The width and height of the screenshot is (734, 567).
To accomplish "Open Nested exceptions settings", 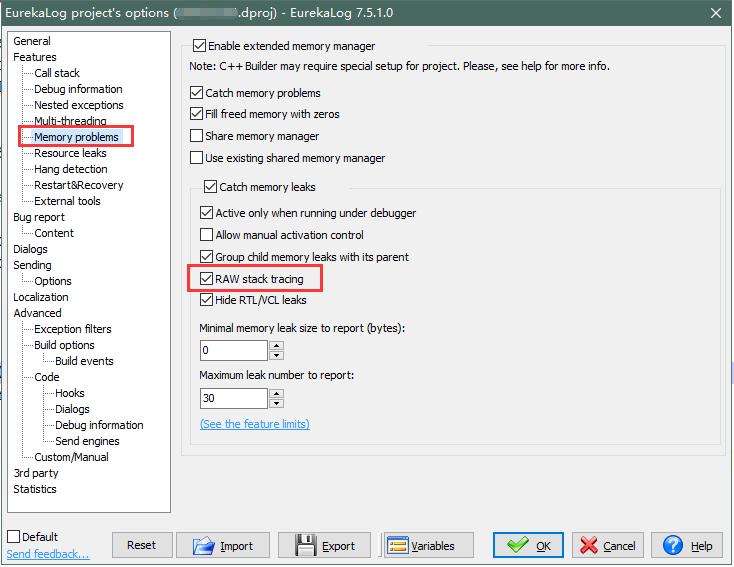I will coord(79,105).
